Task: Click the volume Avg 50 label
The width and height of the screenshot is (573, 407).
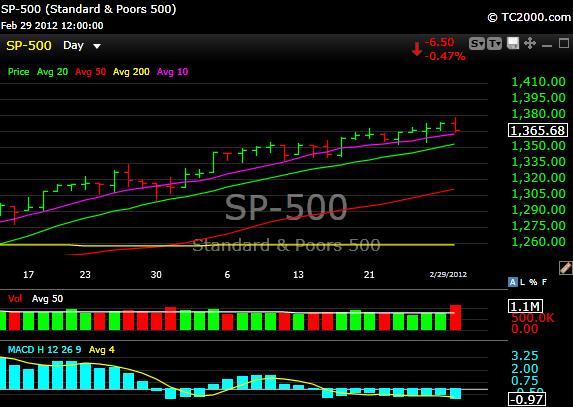Action: [48, 299]
